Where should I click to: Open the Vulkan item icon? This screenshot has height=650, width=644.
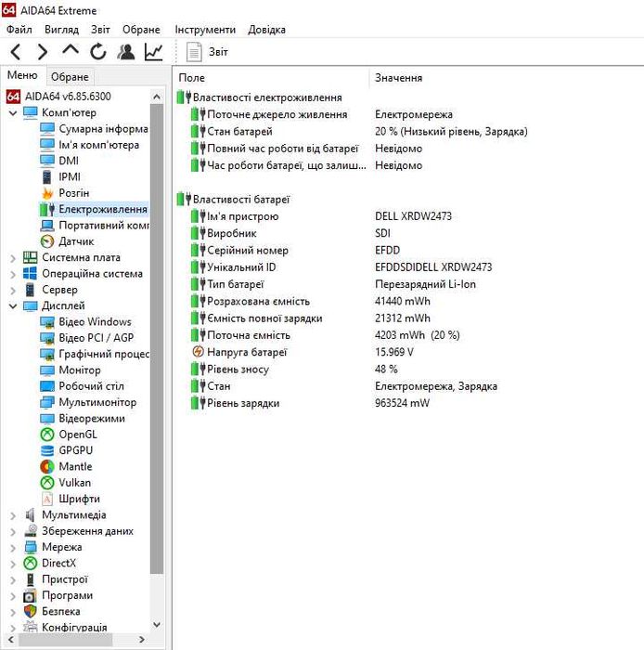click(x=47, y=483)
